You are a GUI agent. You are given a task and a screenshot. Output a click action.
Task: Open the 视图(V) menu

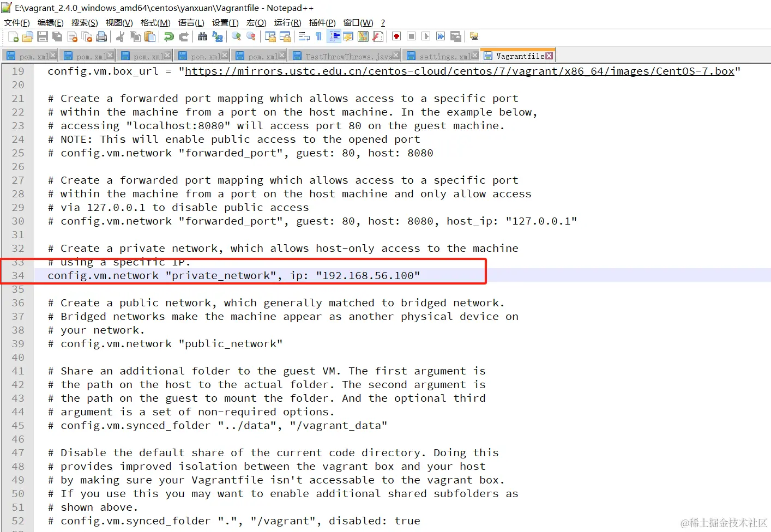(119, 22)
